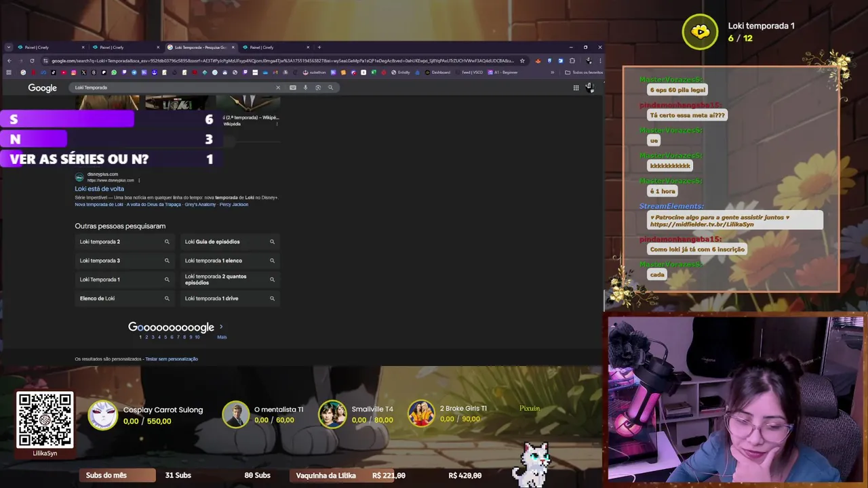Select related search Elenco de Loki

click(125, 298)
